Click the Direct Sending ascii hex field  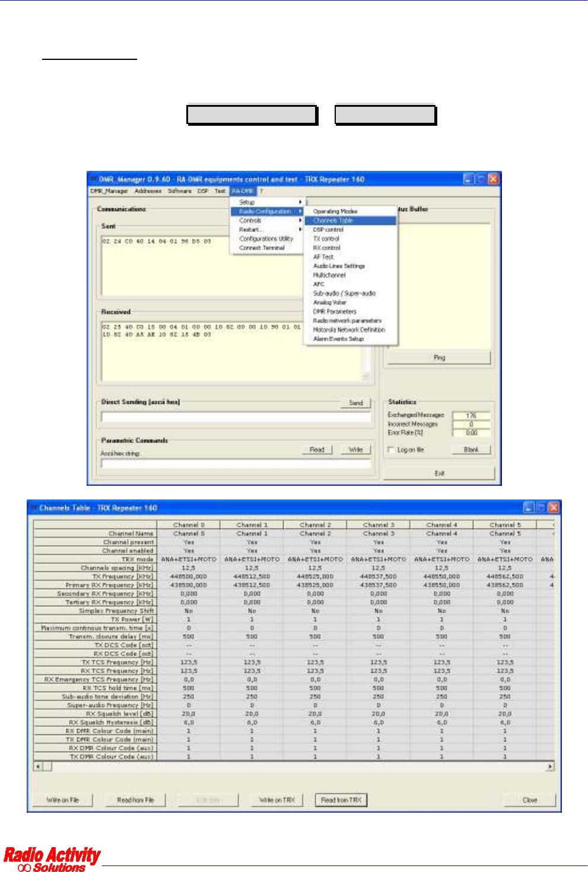click(x=236, y=417)
